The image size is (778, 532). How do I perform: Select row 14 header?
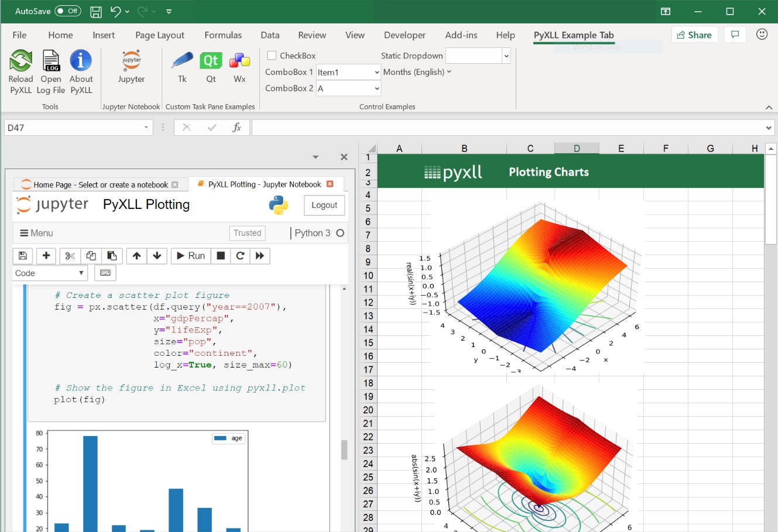pyautogui.click(x=368, y=329)
